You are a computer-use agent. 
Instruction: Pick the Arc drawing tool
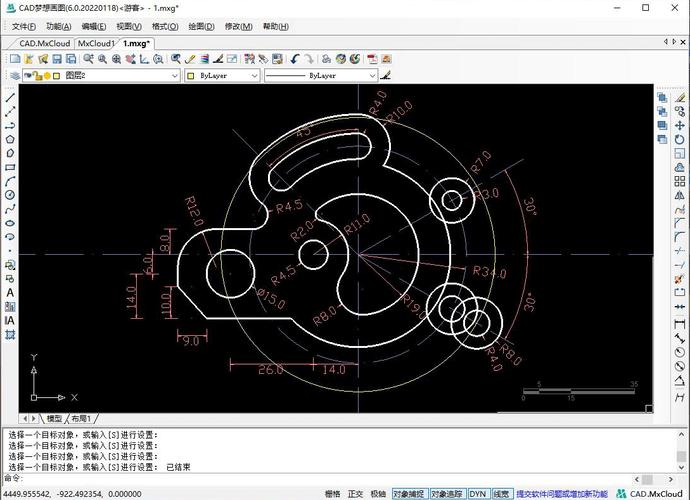tap(10, 181)
